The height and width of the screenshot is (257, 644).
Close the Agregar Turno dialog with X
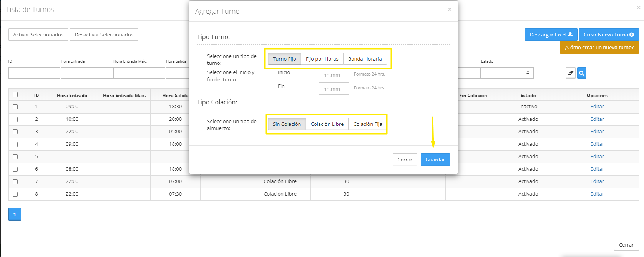450,10
